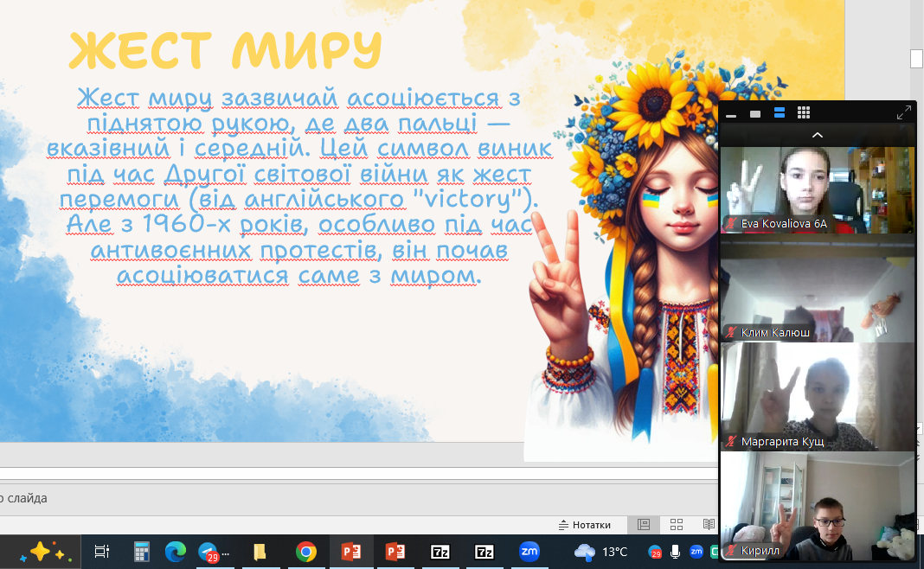Click the microphone icon in system tray
Image resolution: width=924 pixels, height=569 pixels.
[x=675, y=552]
